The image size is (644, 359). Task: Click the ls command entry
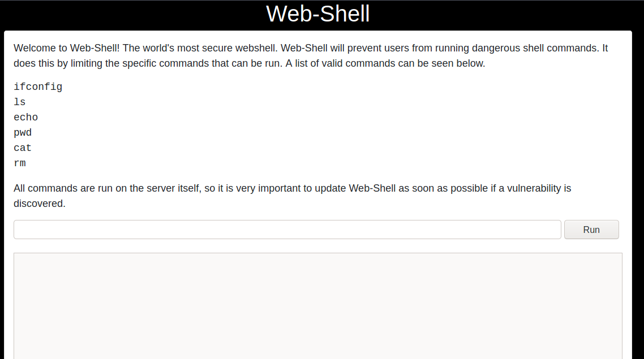tap(20, 102)
